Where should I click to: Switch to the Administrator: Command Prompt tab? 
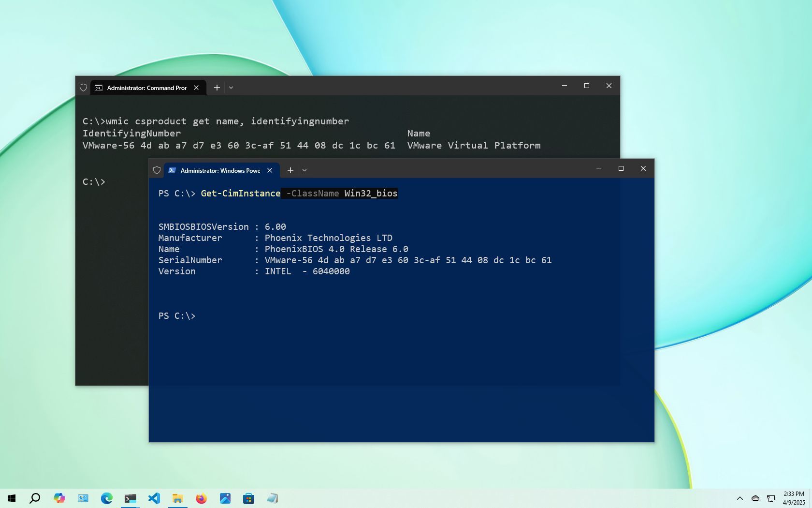[x=145, y=88]
